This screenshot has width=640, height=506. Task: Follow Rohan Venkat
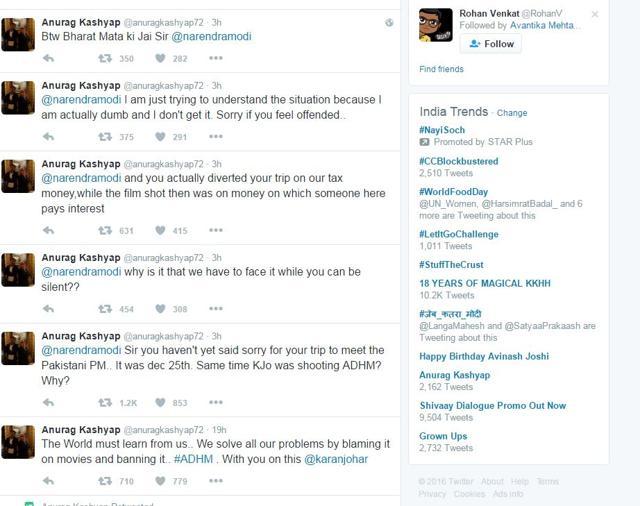pyautogui.click(x=491, y=44)
